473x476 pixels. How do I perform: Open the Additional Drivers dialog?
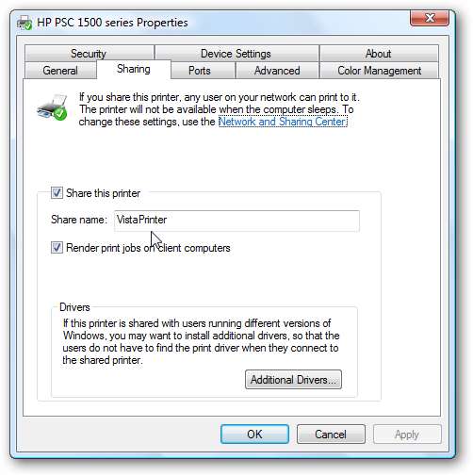(293, 380)
